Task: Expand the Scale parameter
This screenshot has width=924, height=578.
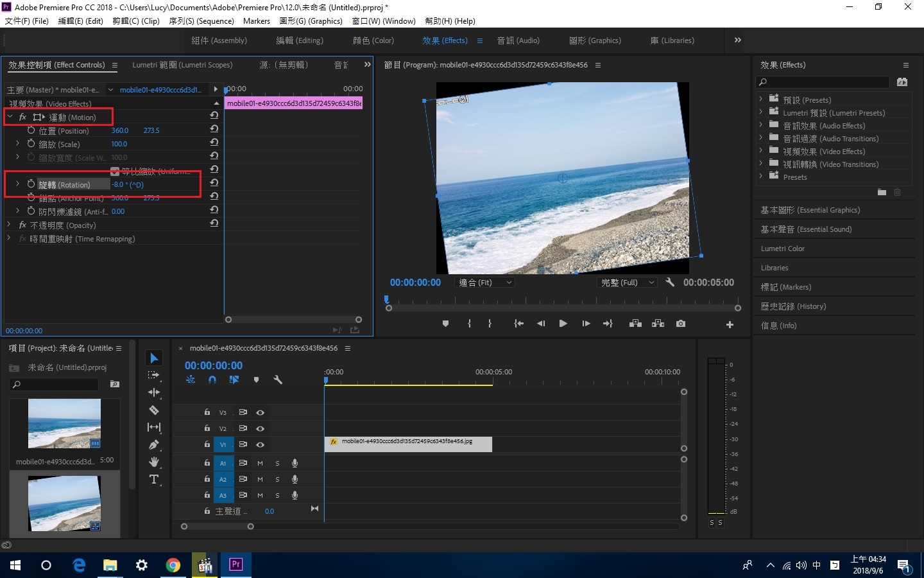Action: (17, 143)
